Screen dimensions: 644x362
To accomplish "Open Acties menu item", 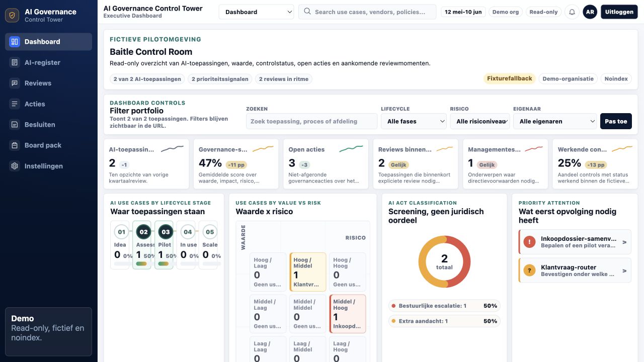I will pos(48,104).
